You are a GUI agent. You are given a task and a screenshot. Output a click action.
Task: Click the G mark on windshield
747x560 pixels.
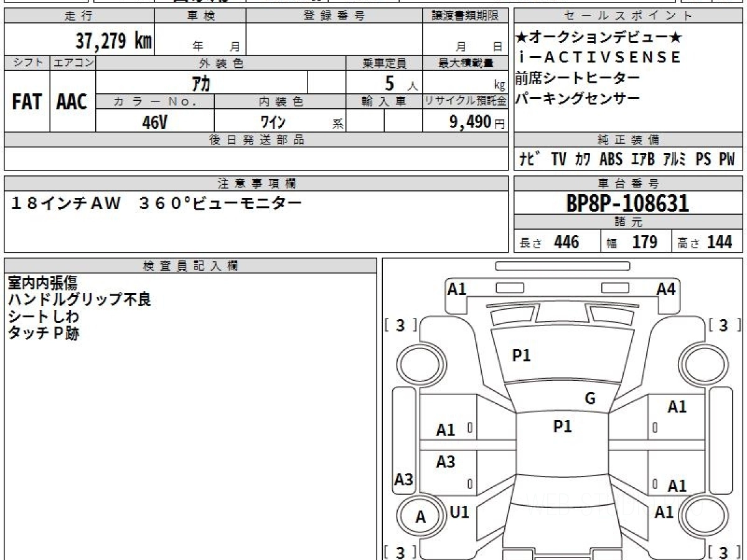tap(590, 399)
